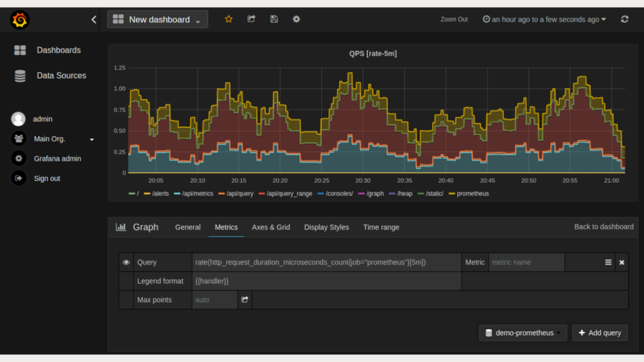Screen dimensions: 644x362
Task: Open the query actions hamburger menu
Action: [608, 262]
